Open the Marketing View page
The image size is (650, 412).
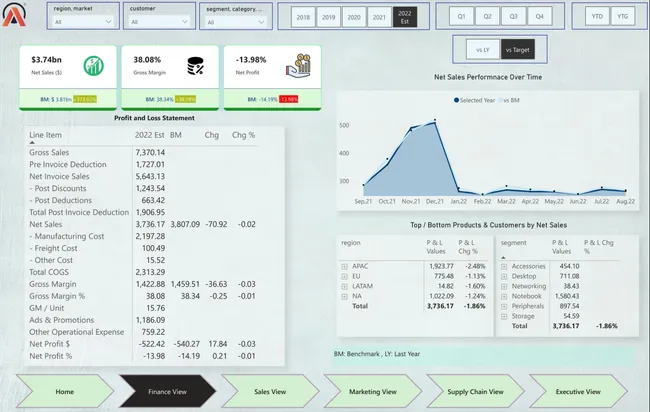[373, 391]
